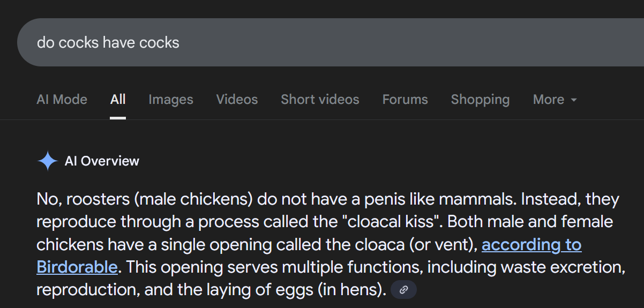The image size is (644, 308).
Task: Open the "according to" hyperlink text
Action: pyautogui.click(x=531, y=245)
